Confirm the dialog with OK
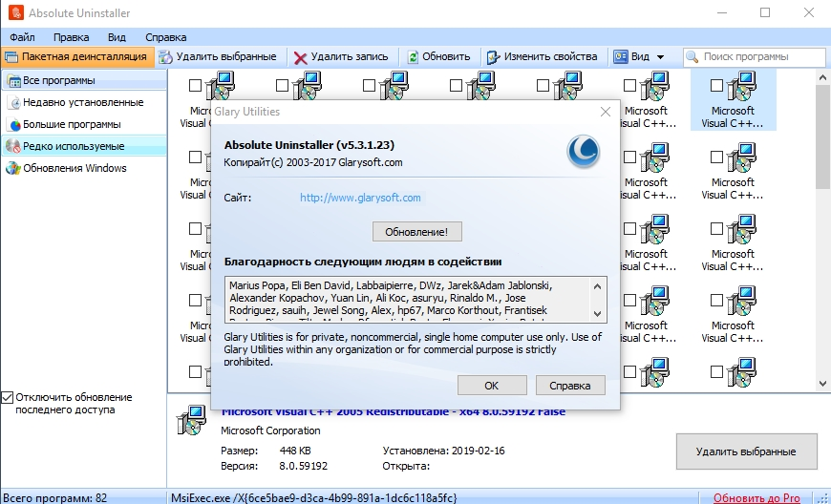The image size is (831, 504). pos(492,386)
